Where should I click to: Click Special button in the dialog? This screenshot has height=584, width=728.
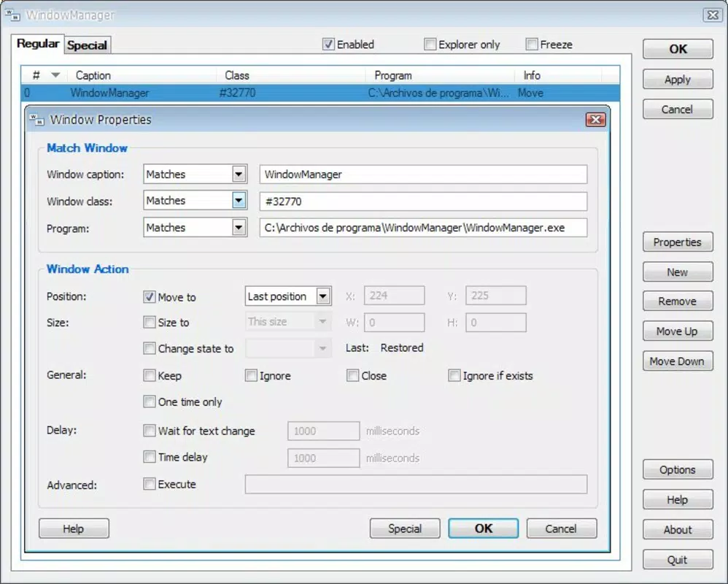(x=405, y=529)
